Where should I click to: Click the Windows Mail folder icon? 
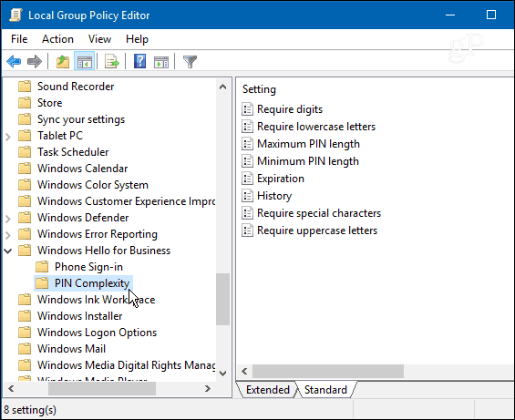[25, 349]
